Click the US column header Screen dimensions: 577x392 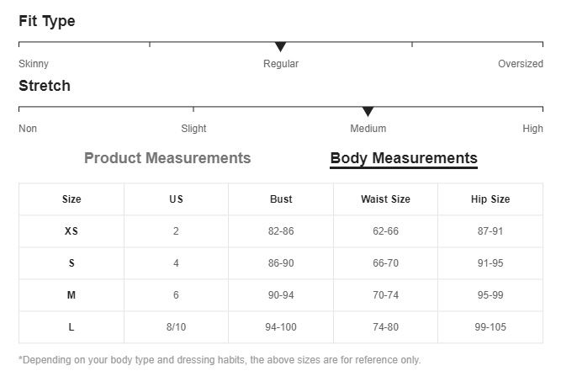coord(176,199)
